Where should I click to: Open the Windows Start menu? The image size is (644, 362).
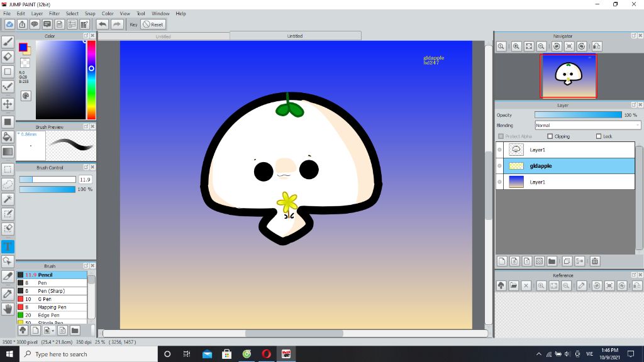click(9, 354)
